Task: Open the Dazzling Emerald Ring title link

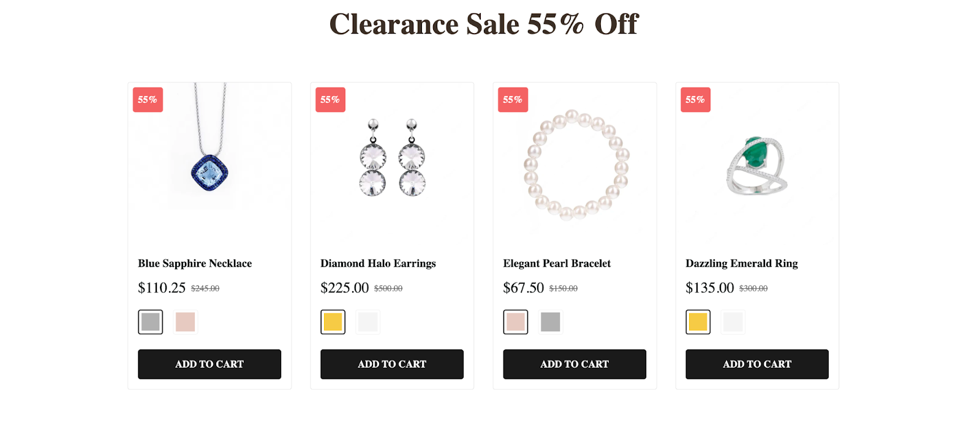Action: click(741, 264)
